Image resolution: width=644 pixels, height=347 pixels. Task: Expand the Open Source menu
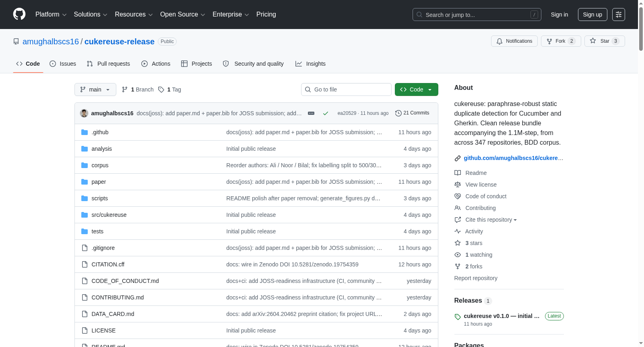pyautogui.click(x=183, y=15)
